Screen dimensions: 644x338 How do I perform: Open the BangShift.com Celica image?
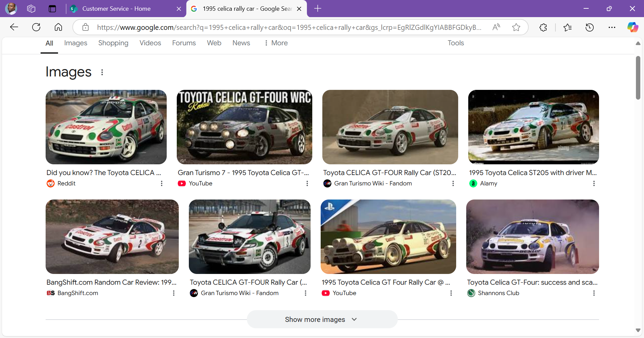112,237
